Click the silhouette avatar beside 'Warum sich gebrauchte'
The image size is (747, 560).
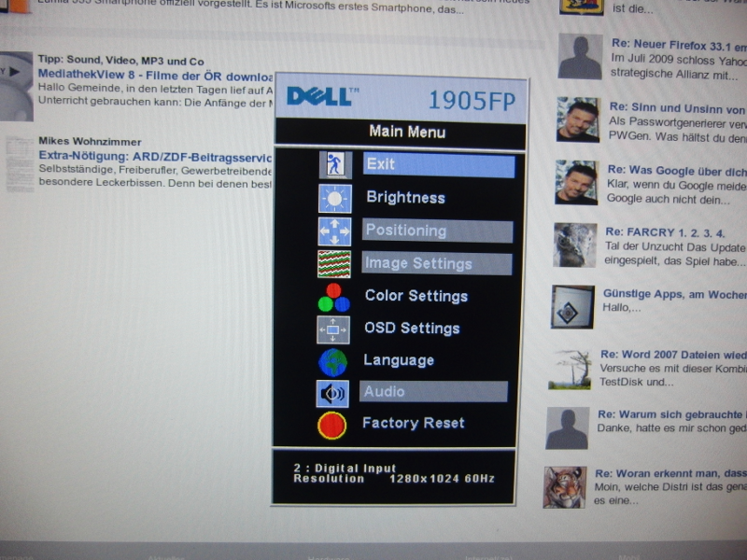(568, 428)
